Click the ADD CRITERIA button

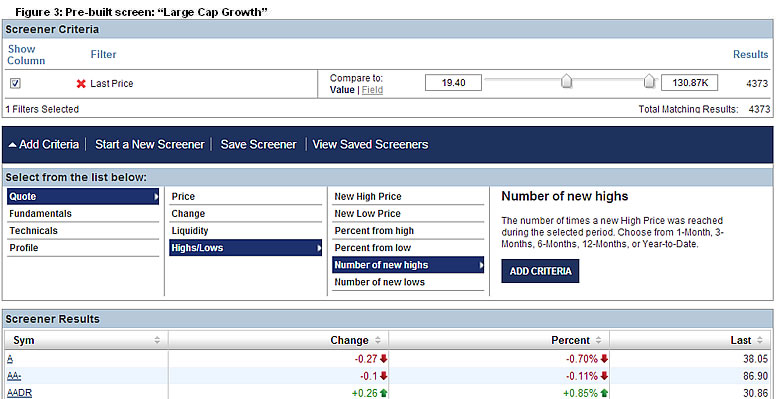point(540,271)
